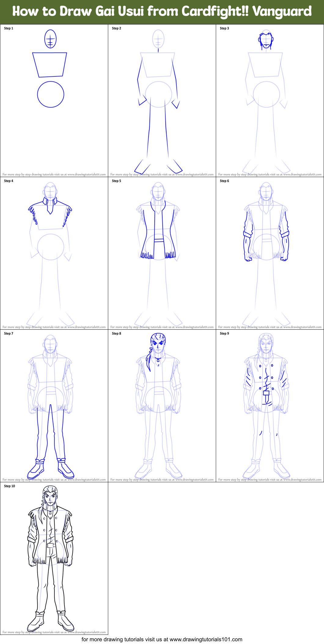The width and height of the screenshot is (324, 644).
Task: Click the Step 7 drawing thumbnail
Action: pyautogui.click(x=54, y=406)
